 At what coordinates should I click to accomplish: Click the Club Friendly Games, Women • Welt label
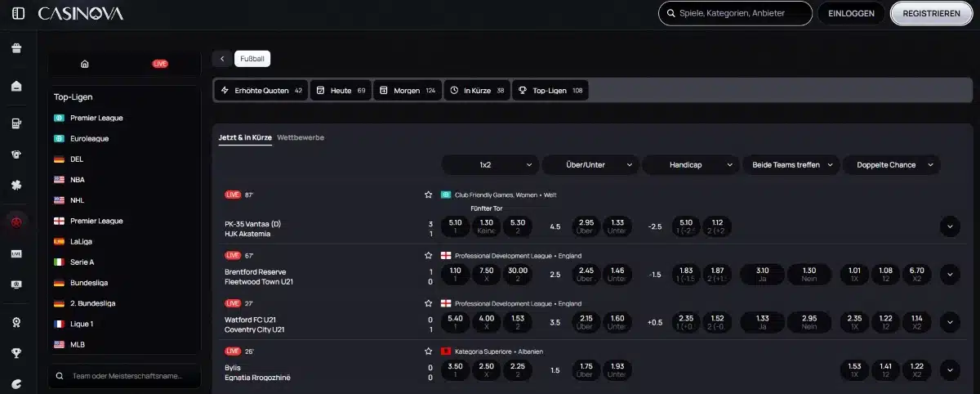[x=506, y=195]
